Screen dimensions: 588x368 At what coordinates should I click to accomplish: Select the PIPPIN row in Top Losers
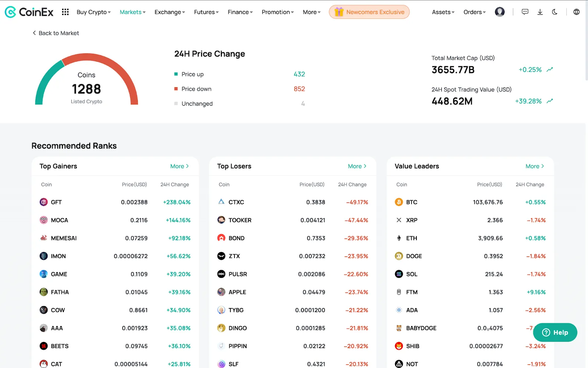pos(293,346)
